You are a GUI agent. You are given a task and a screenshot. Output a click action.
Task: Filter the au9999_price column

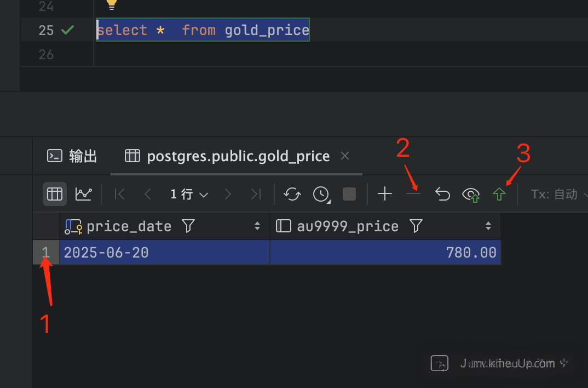416,226
